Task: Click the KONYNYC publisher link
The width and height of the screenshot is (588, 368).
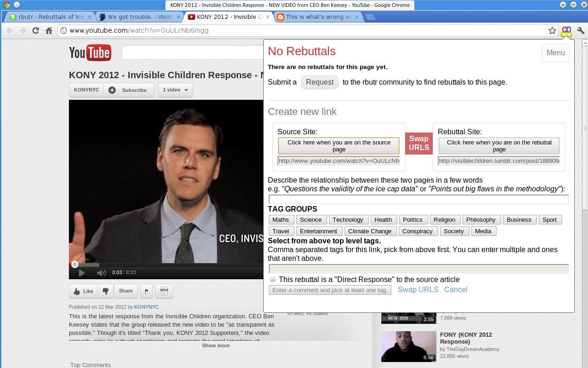Action: tap(147, 307)
